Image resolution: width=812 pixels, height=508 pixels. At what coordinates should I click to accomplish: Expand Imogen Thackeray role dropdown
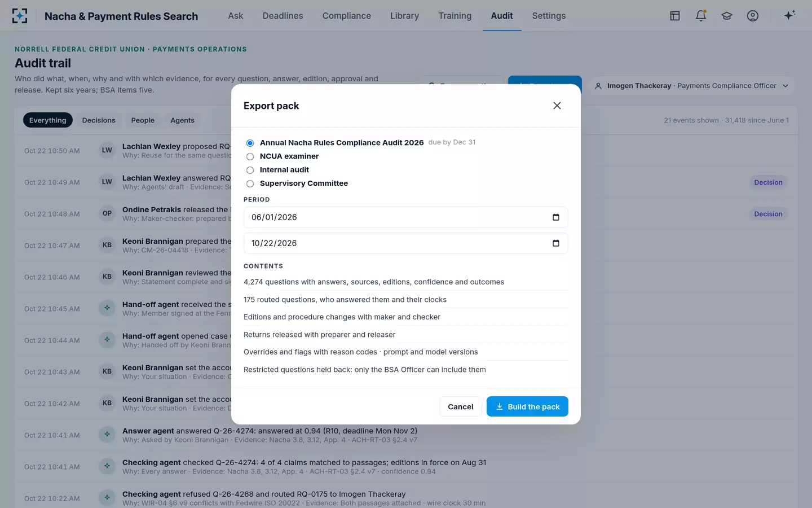692,86
